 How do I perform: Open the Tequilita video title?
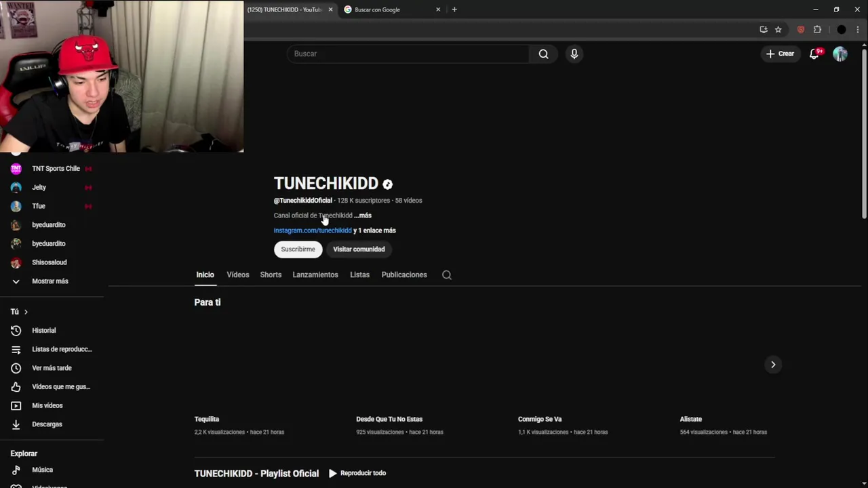207,419
